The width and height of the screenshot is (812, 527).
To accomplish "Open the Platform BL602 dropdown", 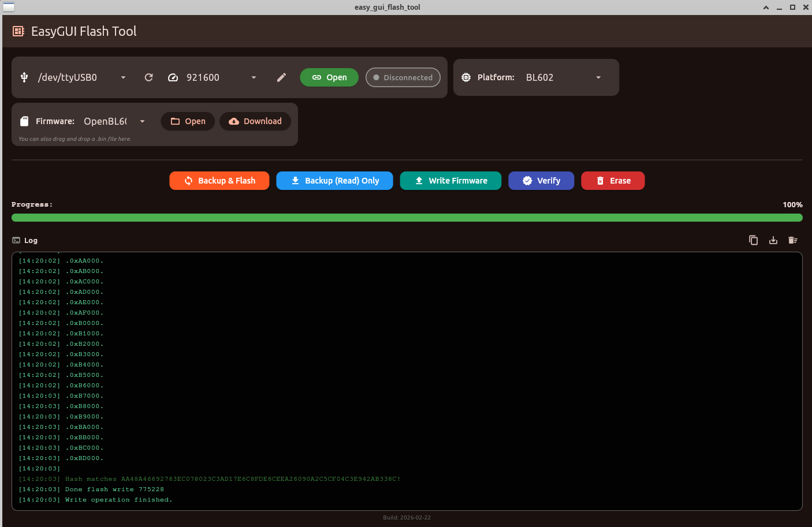I will point(598,77).
